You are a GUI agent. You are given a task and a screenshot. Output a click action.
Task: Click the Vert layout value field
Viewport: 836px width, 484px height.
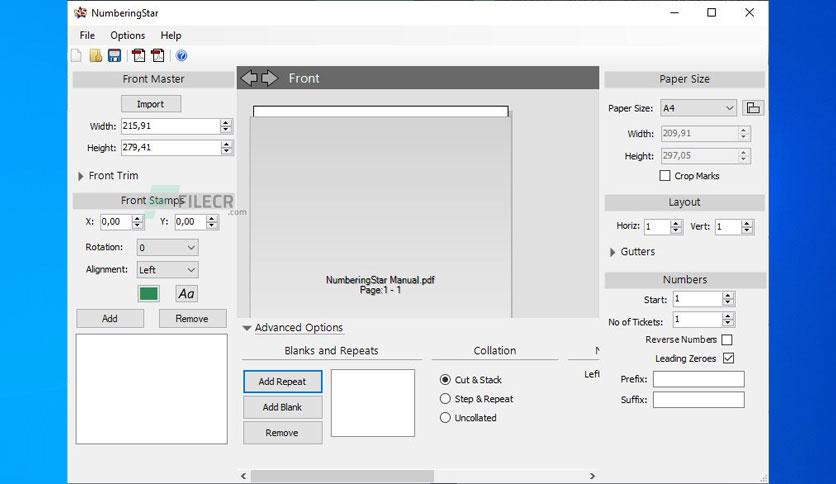(728, 227)
